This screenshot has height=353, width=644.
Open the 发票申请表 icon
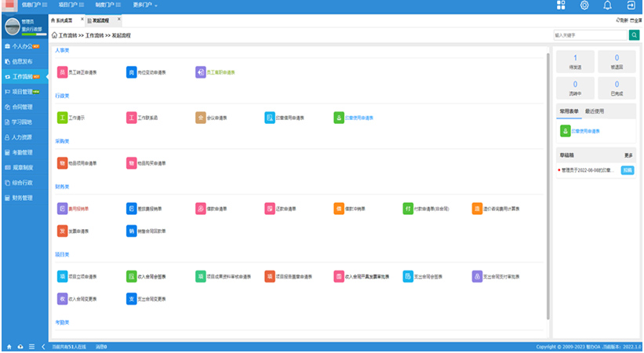pyautogui.click(x=62, y=231)
